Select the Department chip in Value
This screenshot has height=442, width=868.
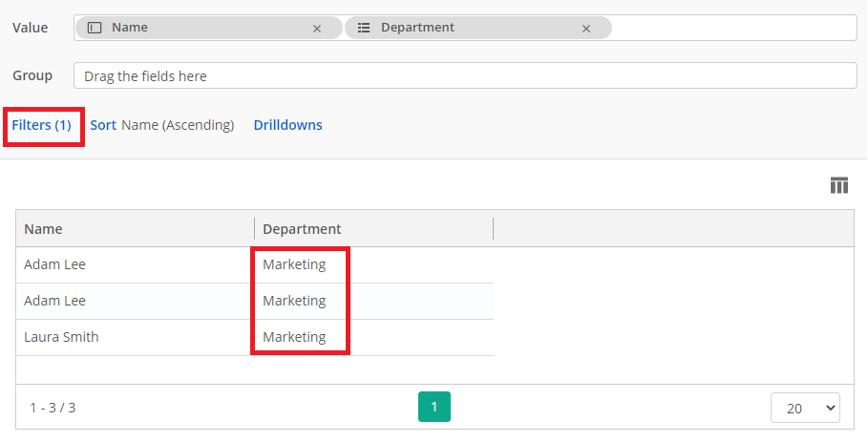point(458,28)
